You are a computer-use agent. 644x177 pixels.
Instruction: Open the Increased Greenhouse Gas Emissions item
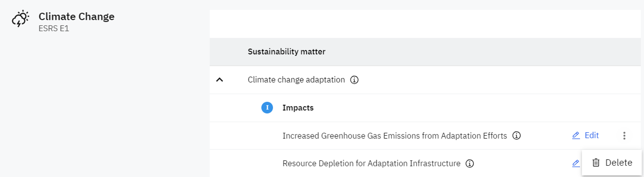pyautogui.click(x=395, y=136)
